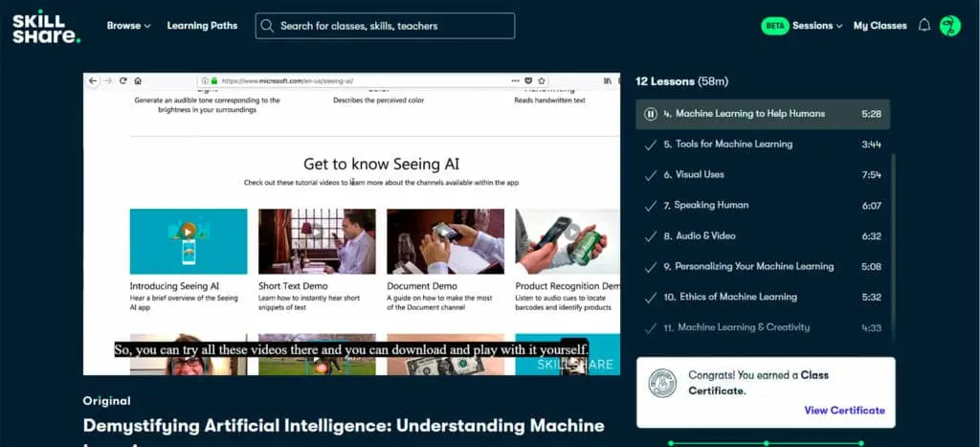The image size is (980, 447).
Task: Click the class certificate badge icon
Action: [662, 383]
